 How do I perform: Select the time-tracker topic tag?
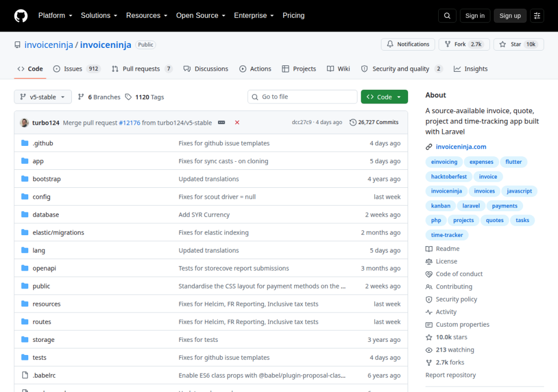[x=447, y=235]
